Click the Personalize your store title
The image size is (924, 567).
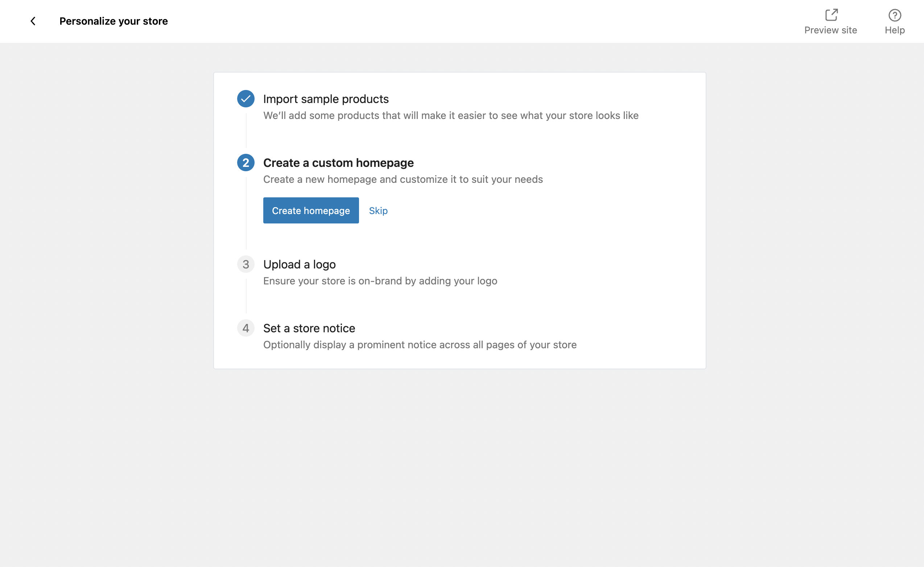click(114, 21)
